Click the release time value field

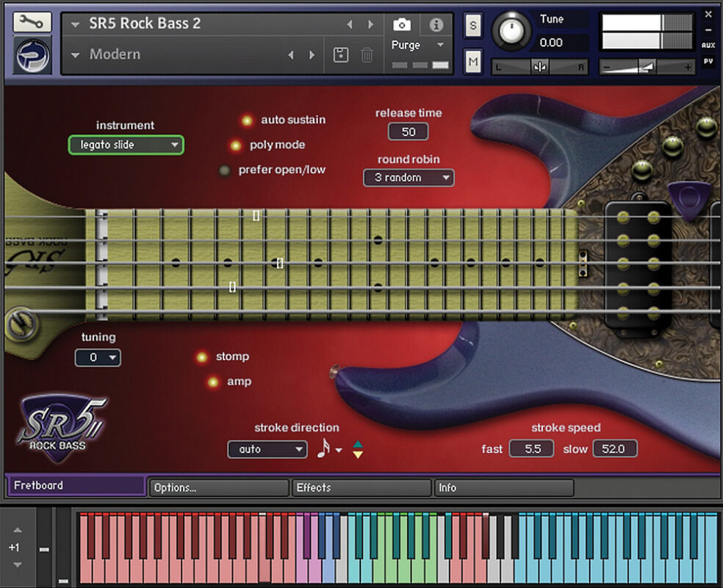point(409,132)
